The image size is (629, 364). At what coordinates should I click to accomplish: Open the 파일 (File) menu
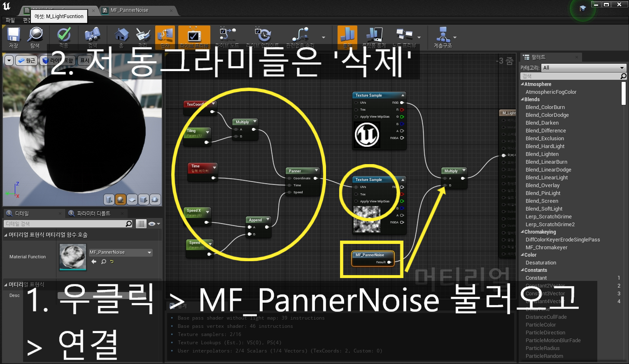coord(10,20)
